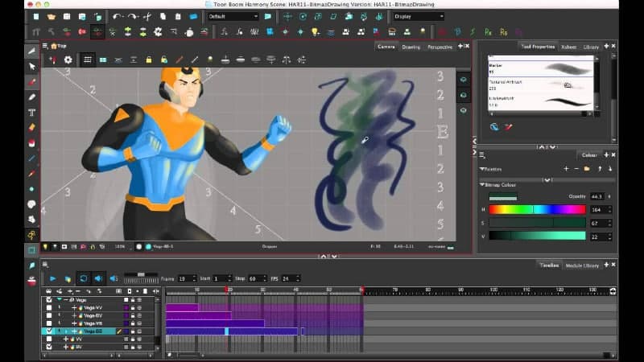Screen dimensions: 644x362
Task: Adjust the Saturation slider
Action: 537,223
